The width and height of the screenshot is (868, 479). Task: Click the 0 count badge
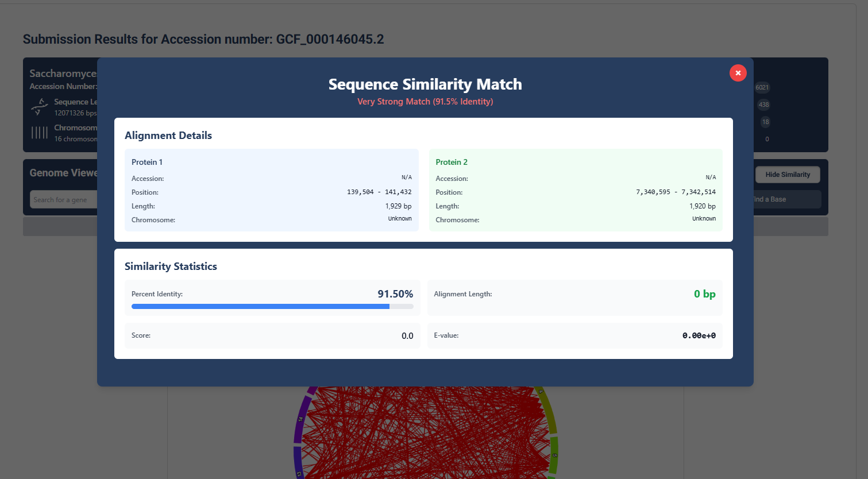click(766, 139)
